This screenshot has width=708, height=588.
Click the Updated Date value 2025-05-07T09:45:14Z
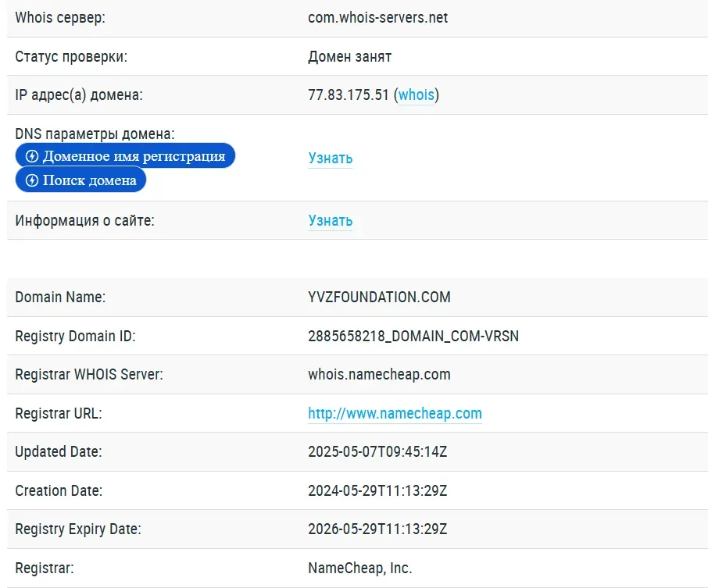click(377, 452)
